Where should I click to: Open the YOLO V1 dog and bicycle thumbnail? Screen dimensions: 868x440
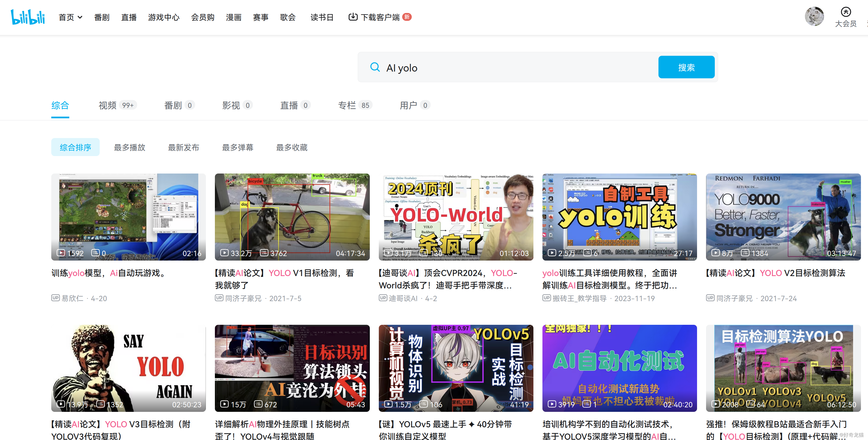tap(292, 217)
